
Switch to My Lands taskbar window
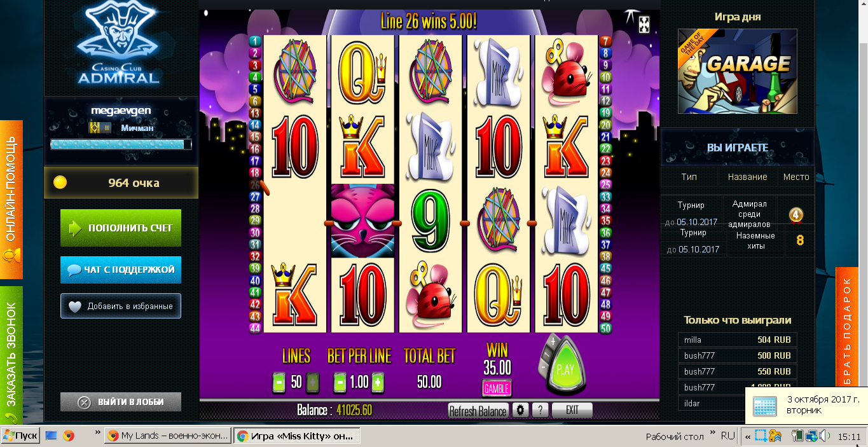[167, 436]
